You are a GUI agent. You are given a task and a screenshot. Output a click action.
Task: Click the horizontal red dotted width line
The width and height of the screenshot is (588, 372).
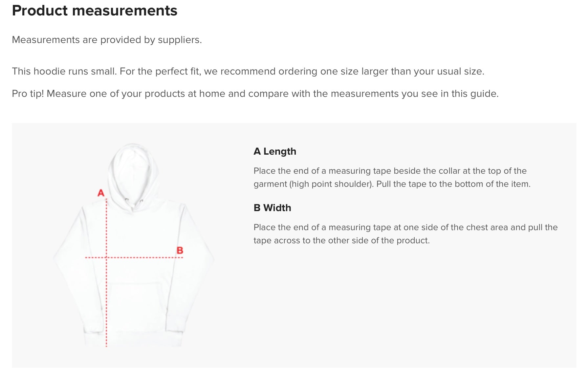click(x=144, y=258)
